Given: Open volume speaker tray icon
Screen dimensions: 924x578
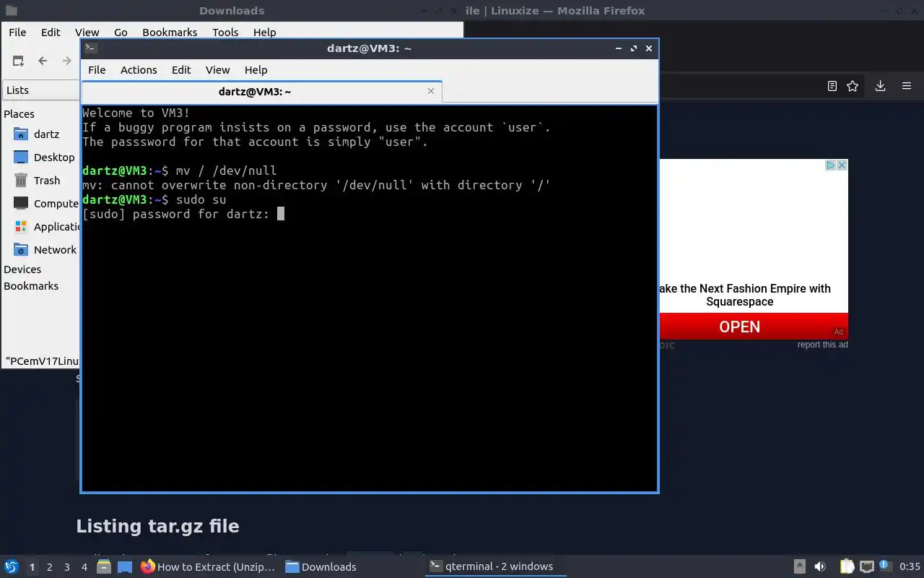Looking at the screenshot, I should [820, 566].
